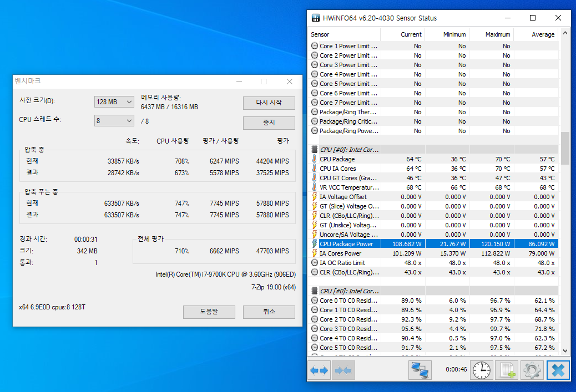Click the 취소 cancel button
Image resolution: width=576 pixels, height=392 pixels.
[269, 312]
